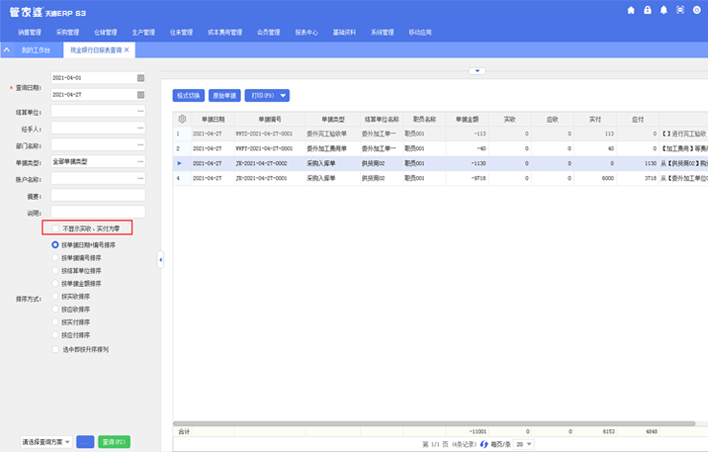This screenshot has height=452, width=708.
Task: Tick the 选中即按升序排列 checkbox
Action: [55, 350]
